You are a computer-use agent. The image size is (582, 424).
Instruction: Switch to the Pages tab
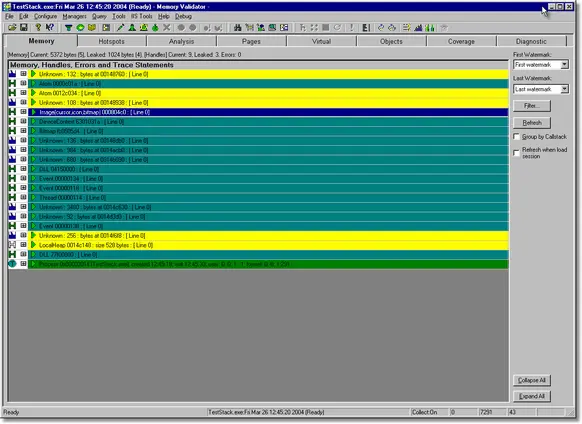pyautogui.click(x=251, y=41)
